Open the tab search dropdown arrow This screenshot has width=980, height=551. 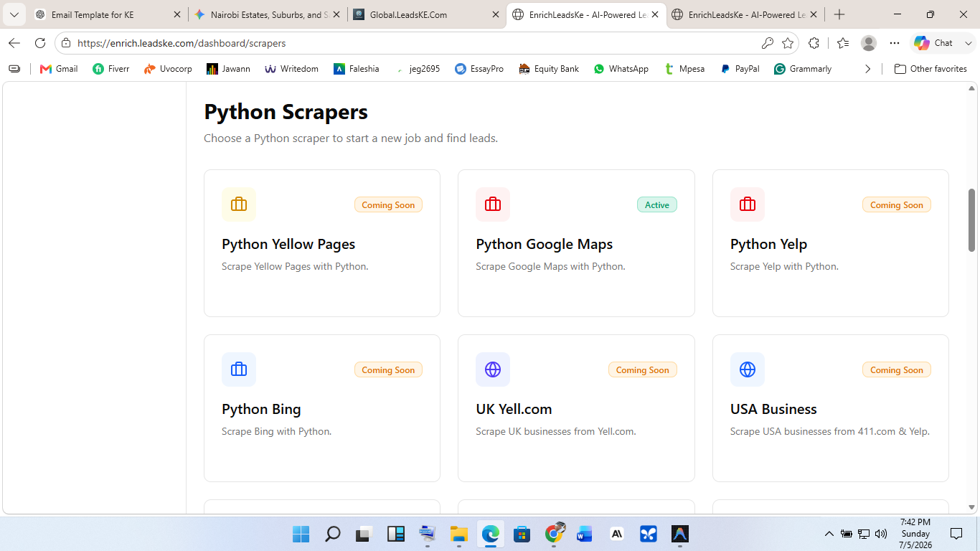tap(14, 14)
